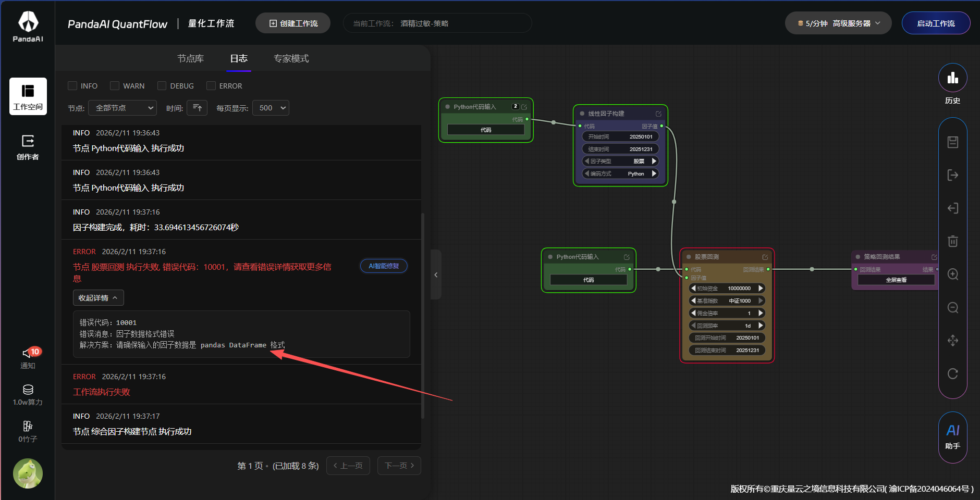Image resolution: width=980 pixels, height=500 pixels.
Task: Click right arrow of 编码方式 field
Action: click(x=654, y=174)
